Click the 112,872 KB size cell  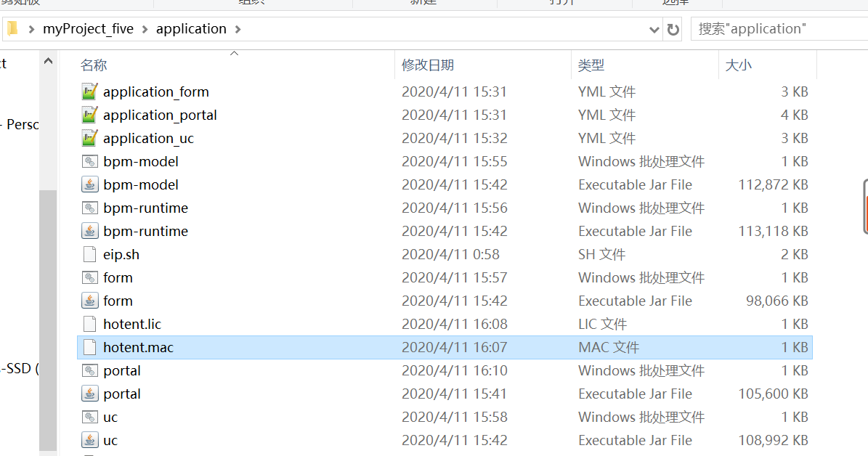tap(774, 185)
